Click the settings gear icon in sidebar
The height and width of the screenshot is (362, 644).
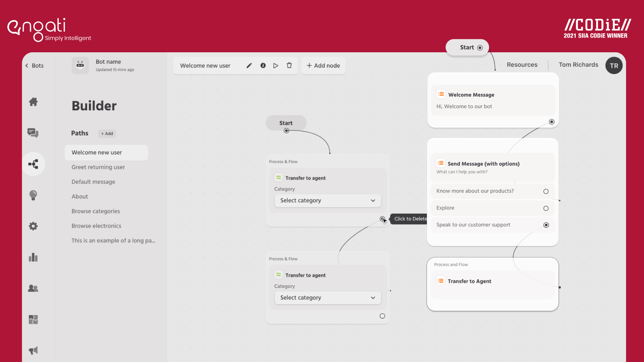pos(33,226)
